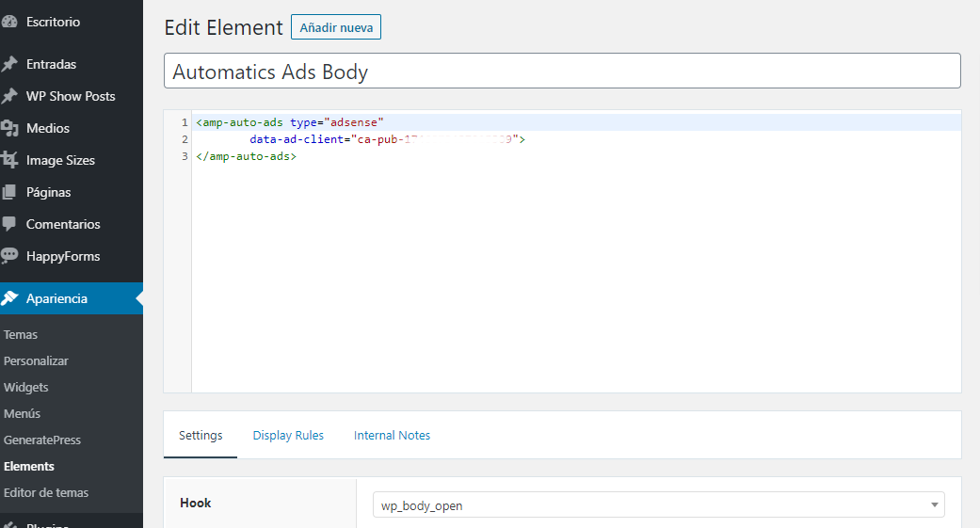Image resolution: width=980 pixels, height=528 pixels.
Task: Open the Temas submenu link
Action: point(21,334)
